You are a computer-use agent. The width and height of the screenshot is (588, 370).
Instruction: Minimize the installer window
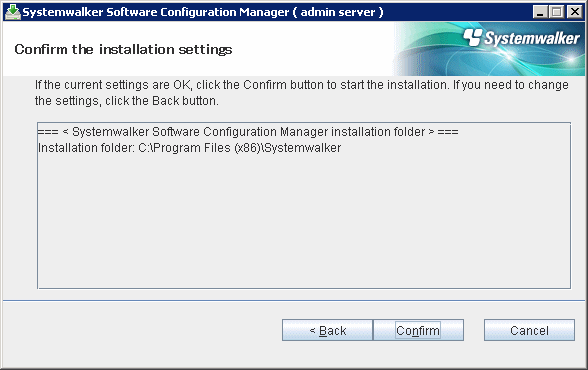click(x=540, y=12)
